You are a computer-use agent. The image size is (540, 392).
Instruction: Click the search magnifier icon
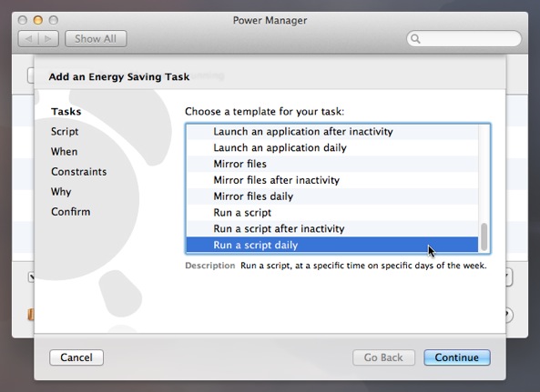[x=415, y=39]
